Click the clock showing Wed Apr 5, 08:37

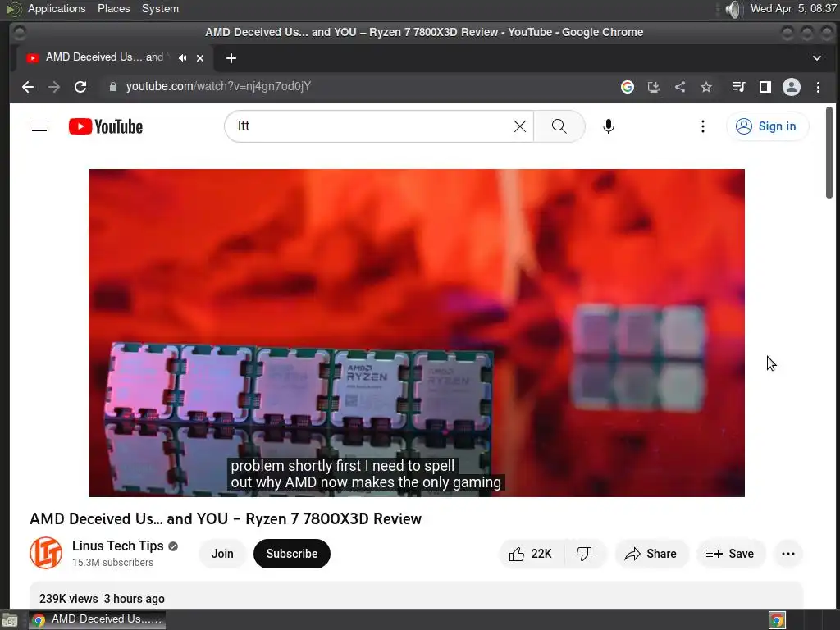(793, 8)
